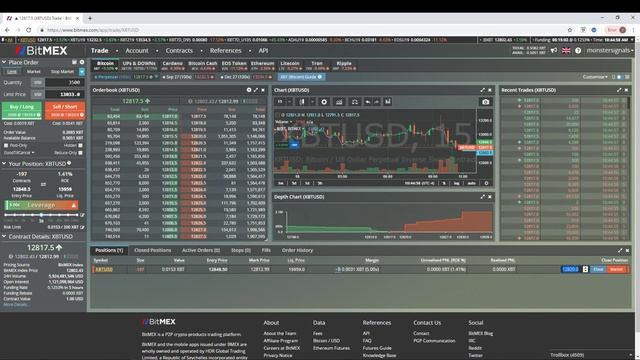Click the Sell / Short button

tap(65, 110)
